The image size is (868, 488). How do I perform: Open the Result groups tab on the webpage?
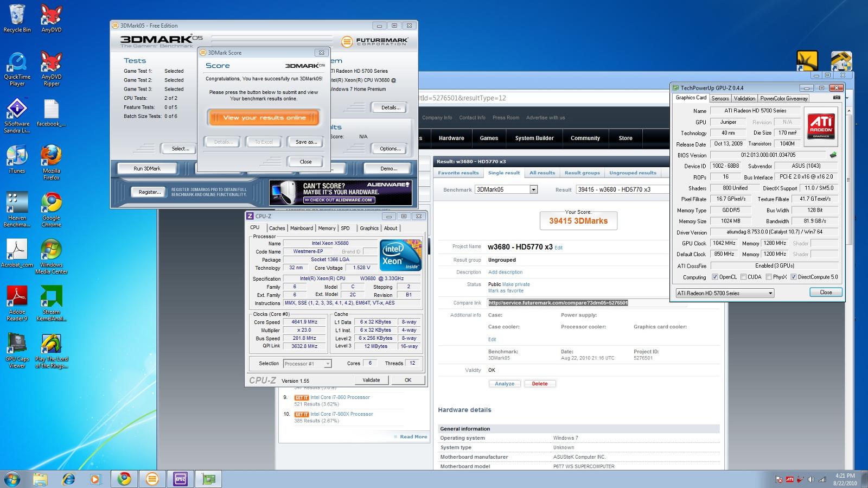(582, 173)
